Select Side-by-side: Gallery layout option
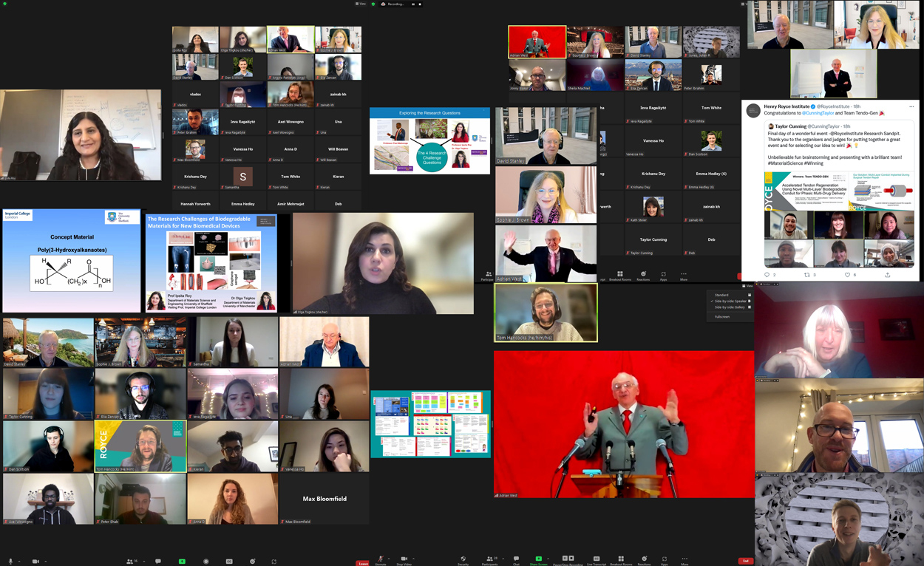The image size is (924, 566). [730, 307]
